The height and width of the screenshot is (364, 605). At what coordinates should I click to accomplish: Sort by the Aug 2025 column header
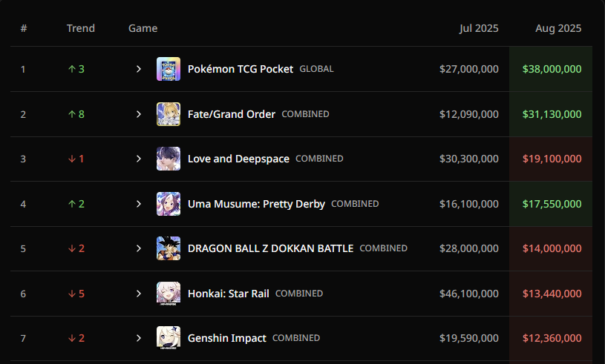pos(558,28)
